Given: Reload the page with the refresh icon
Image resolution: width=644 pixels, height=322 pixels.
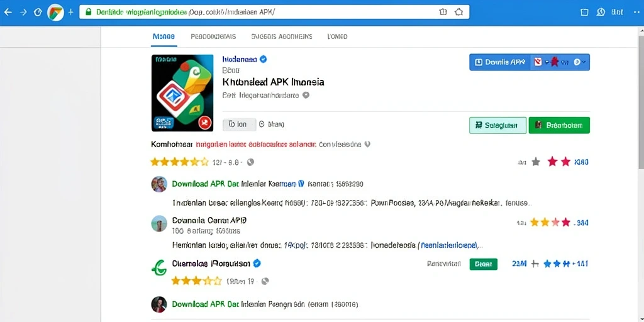Looking at the screenshot, I should pos(38,13).
